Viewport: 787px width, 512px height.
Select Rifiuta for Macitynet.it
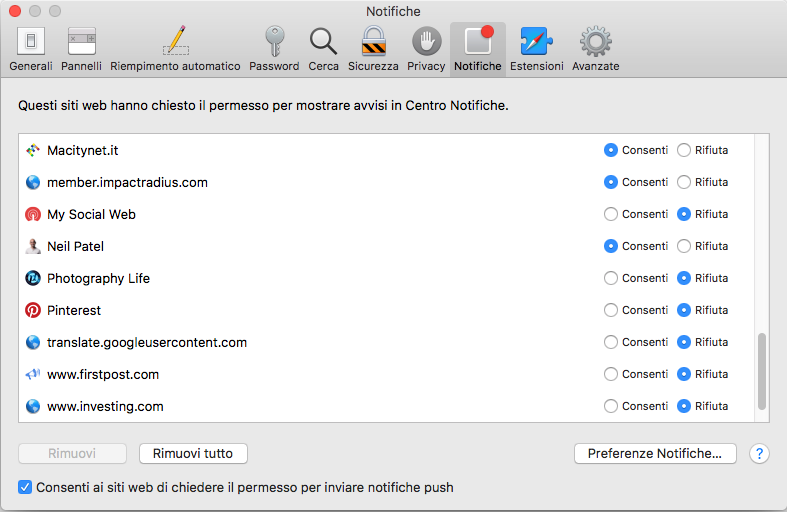(x=684, y=150)
